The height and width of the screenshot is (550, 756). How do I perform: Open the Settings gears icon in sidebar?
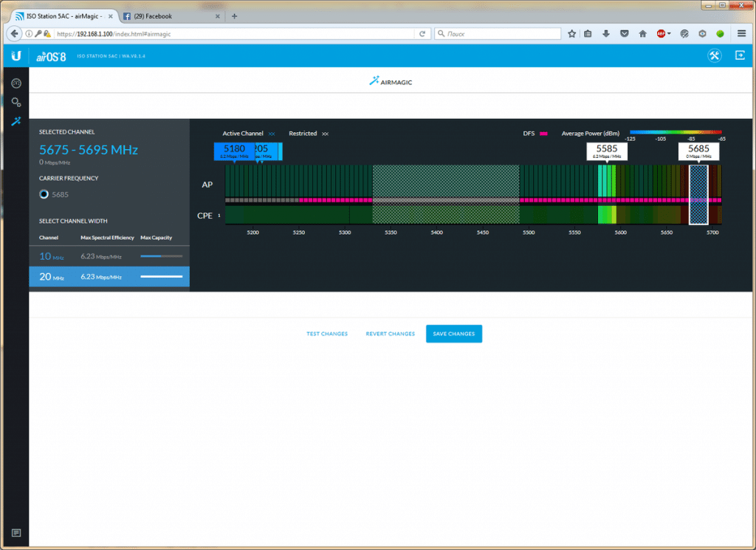(x=16, y=102)
